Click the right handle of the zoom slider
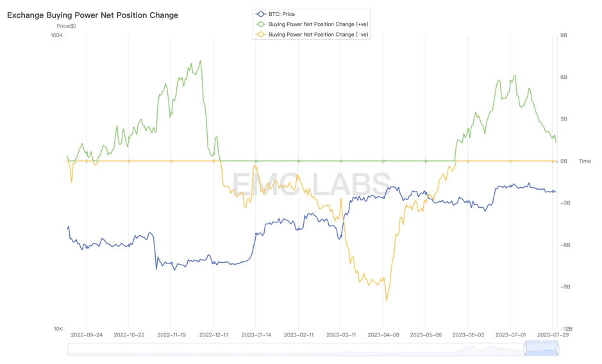Image resolution: width=602 pixels, height=364 pixels. [558, 349]
